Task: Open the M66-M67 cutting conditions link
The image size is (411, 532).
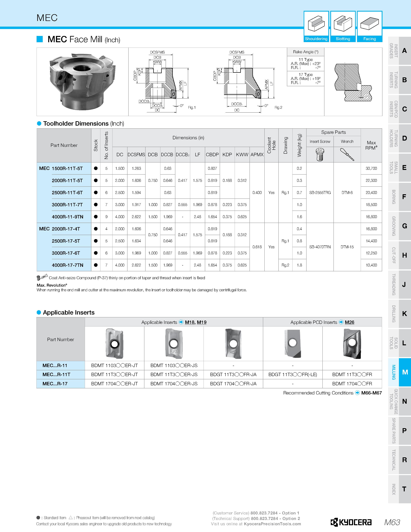Action: point(372,393)
